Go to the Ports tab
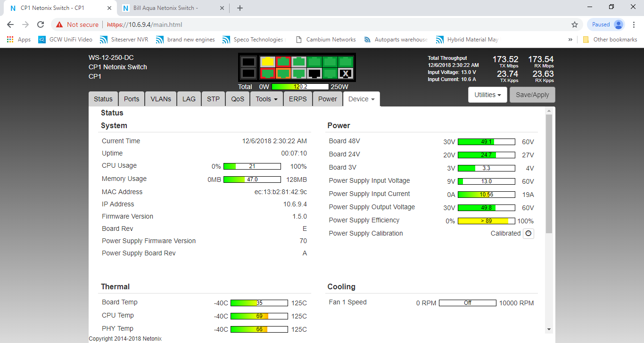 [132, 99]
